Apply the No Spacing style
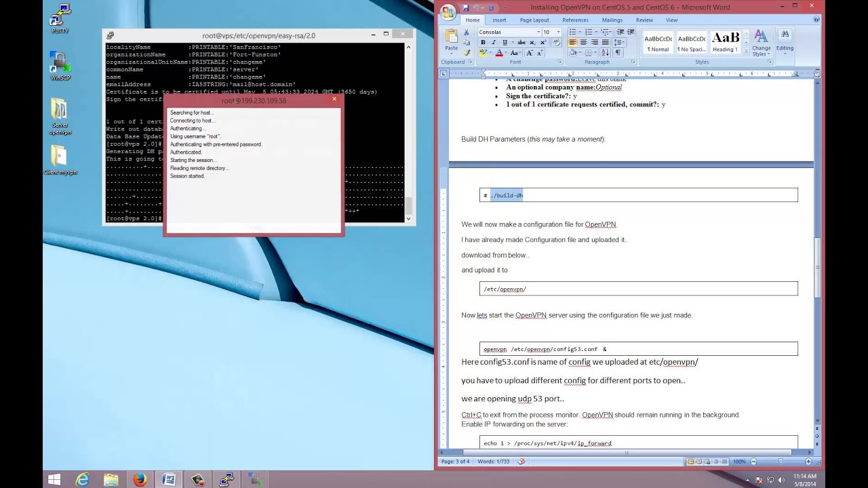This screenshot has height=488, width=868. coord(692,42)
